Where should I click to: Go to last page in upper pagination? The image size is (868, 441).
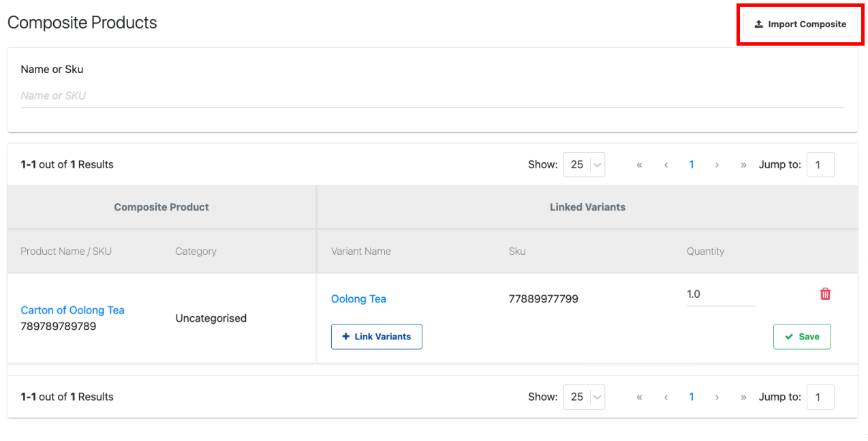tap(743, 165)
